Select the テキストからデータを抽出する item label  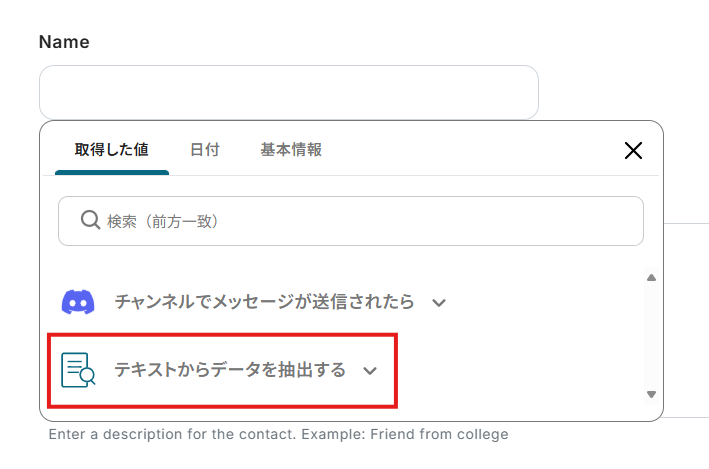pos(230,370)
